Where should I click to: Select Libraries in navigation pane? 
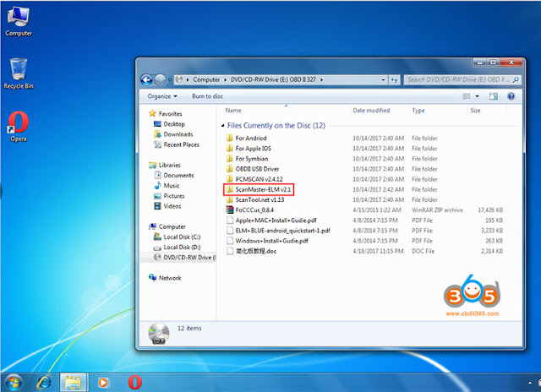point(169,165)
